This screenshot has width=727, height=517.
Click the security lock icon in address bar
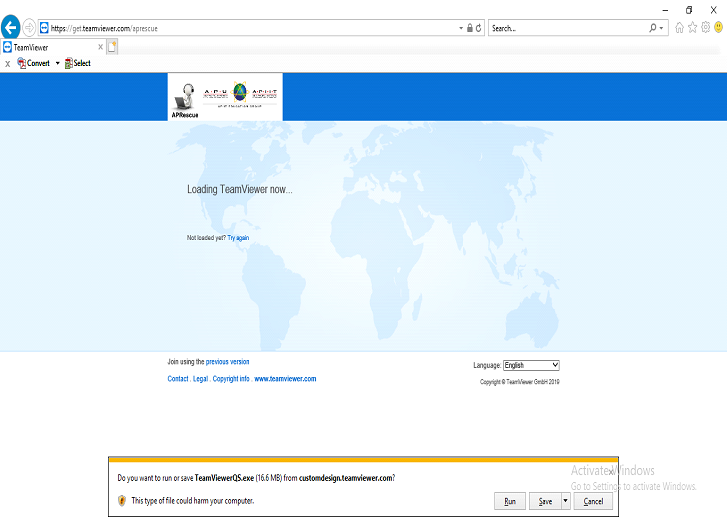tap(470, 28)
